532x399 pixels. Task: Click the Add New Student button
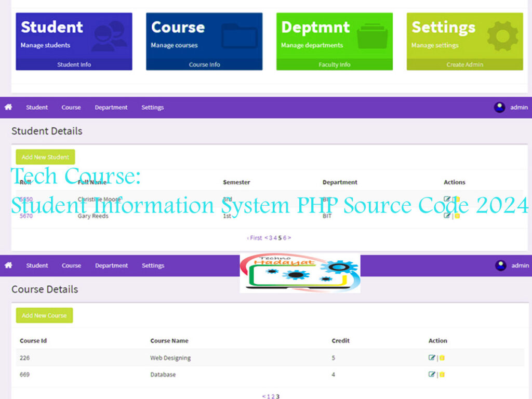click(45, 156)
